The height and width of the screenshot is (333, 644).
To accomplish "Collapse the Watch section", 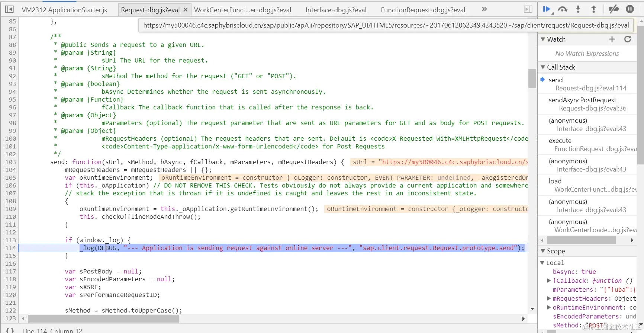I will [x=543, y=39].
